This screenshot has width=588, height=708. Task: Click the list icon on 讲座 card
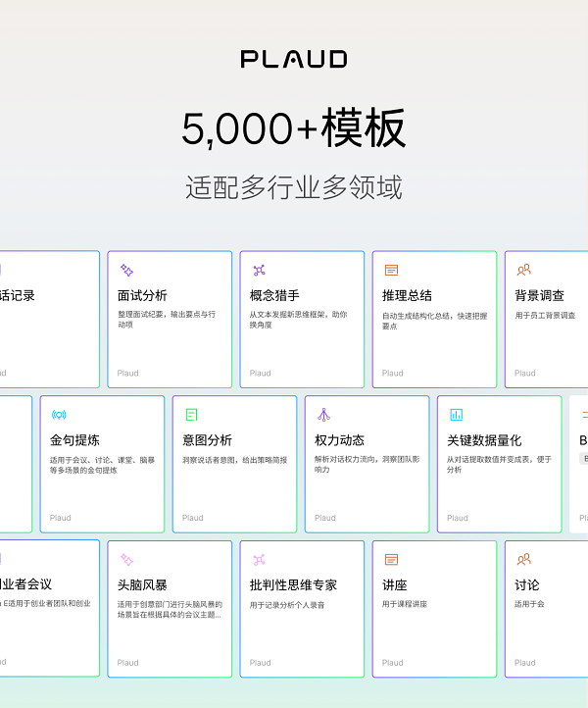[391, 560]
